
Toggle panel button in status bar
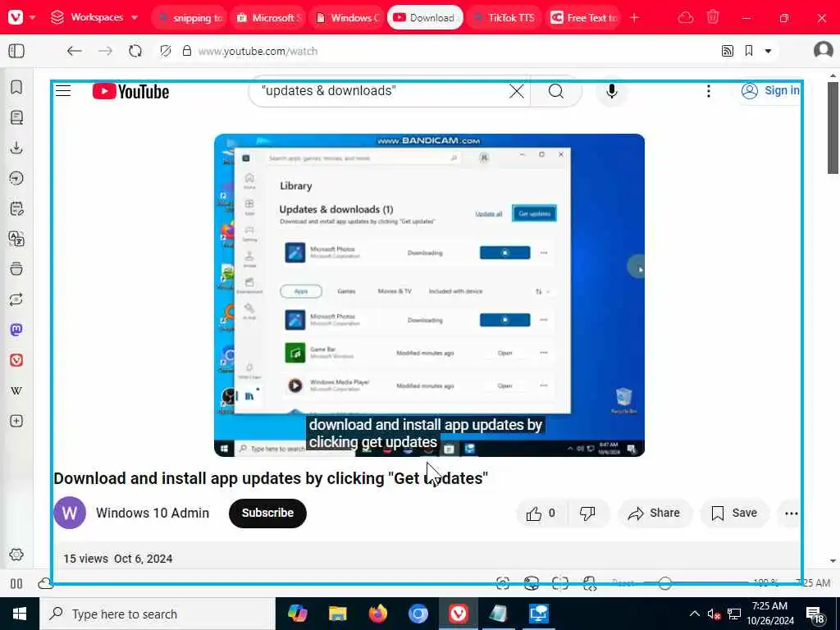16,583
